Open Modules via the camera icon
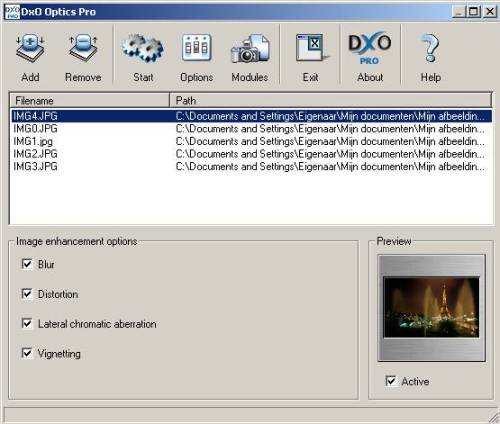 point(250,49)
